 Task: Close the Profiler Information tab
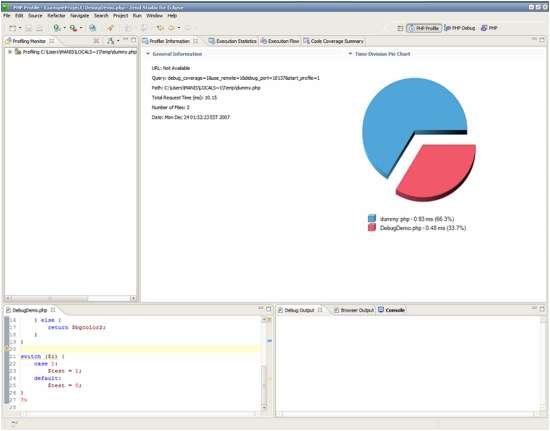pos(195,41)
